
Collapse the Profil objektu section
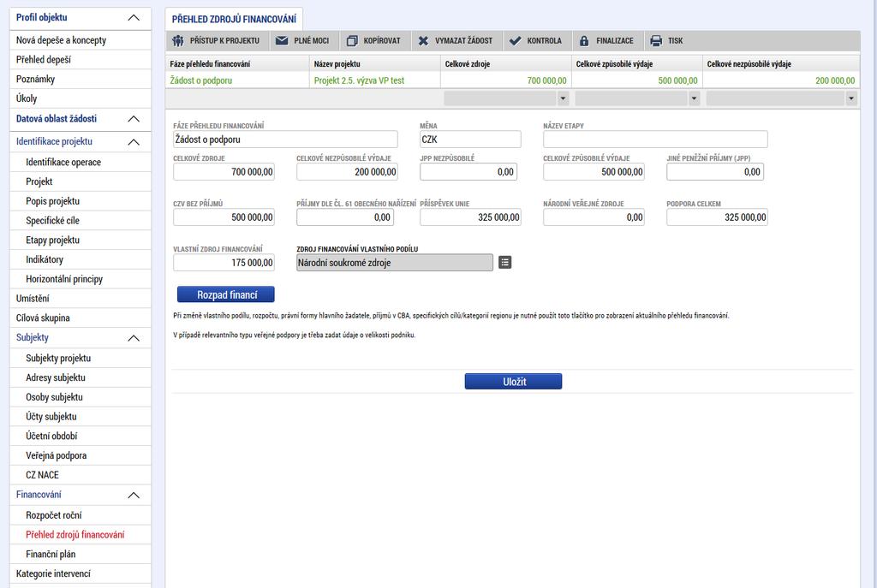[134, 18]
